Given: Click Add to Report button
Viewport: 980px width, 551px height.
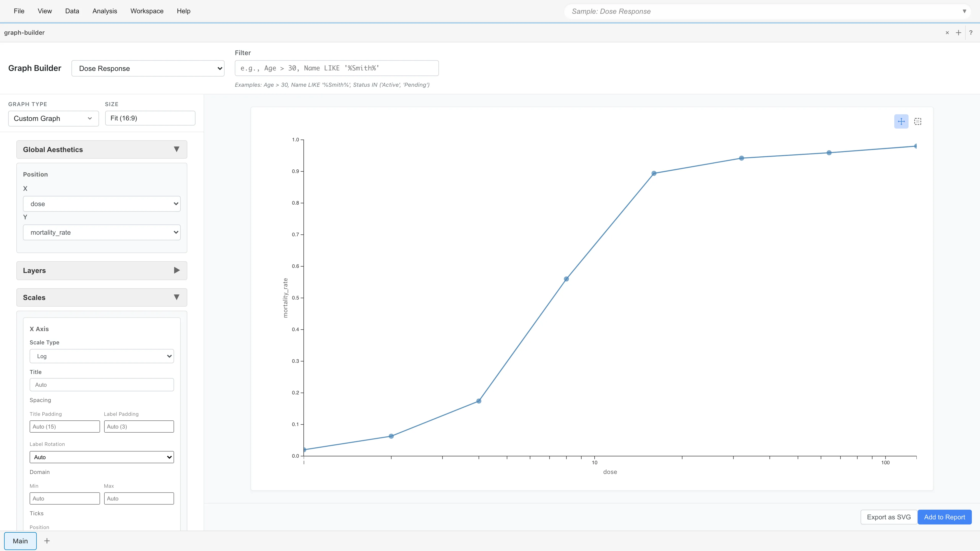Looking at the screenshot, I should coord(944,517).
